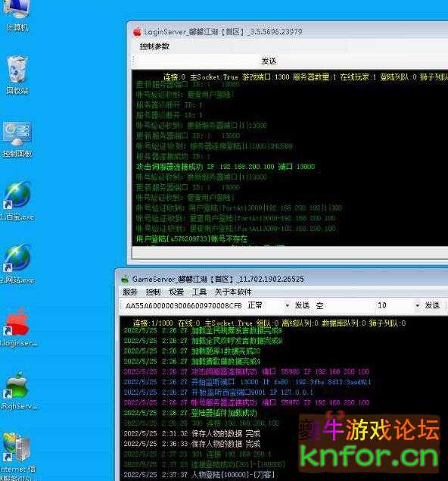Click the LoginServer window title apple icon
Screen dimensions: 448x481
point(137,32)
